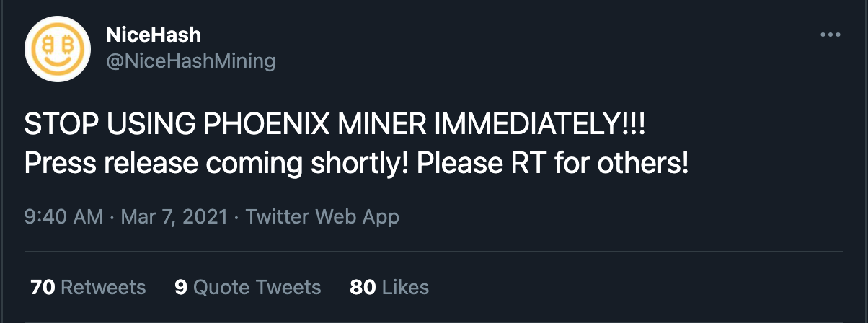Click the Press release coming shortly line
This screenshot has height=323, width=868.
(x=357, y=164)
